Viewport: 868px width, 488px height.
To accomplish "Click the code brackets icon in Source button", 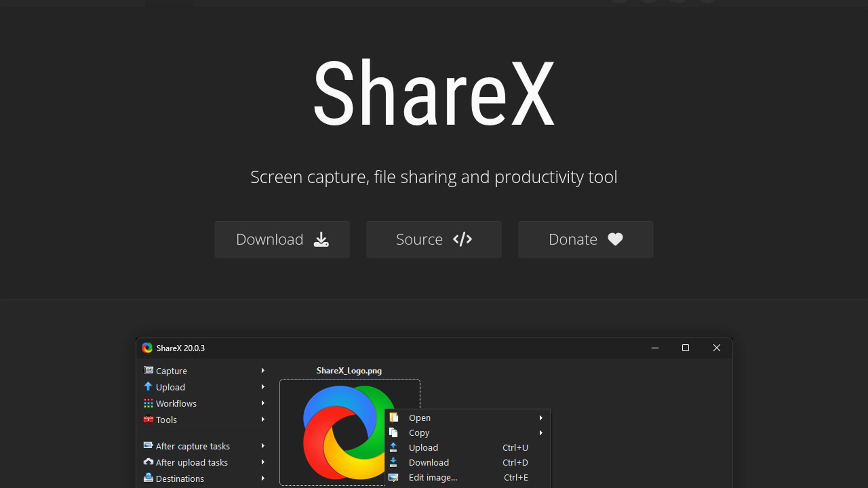I will click(x=462, y=239).
